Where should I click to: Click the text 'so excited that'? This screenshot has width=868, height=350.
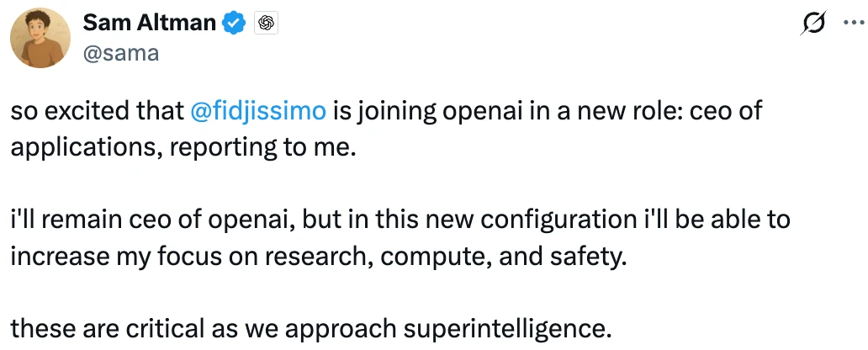[x=97, y=111]
